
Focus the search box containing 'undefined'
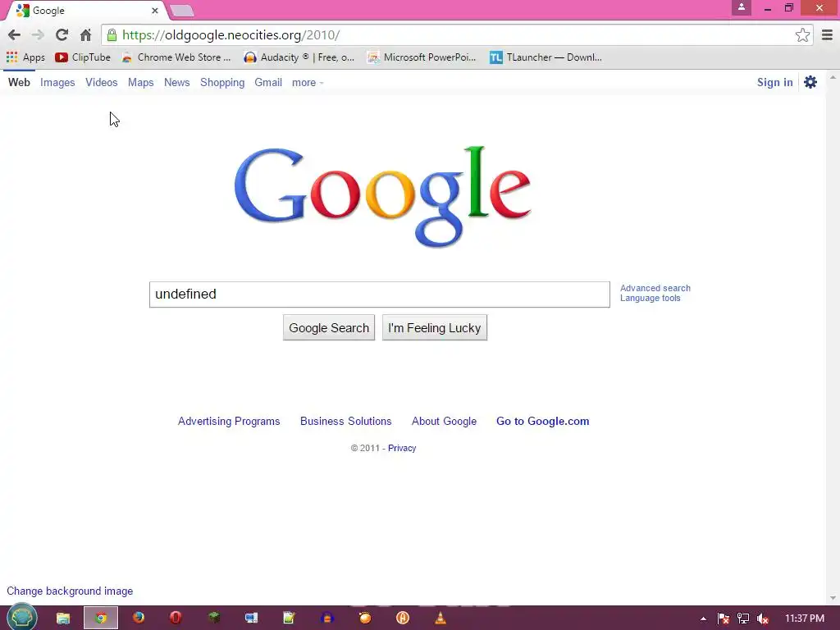(379, 294)
